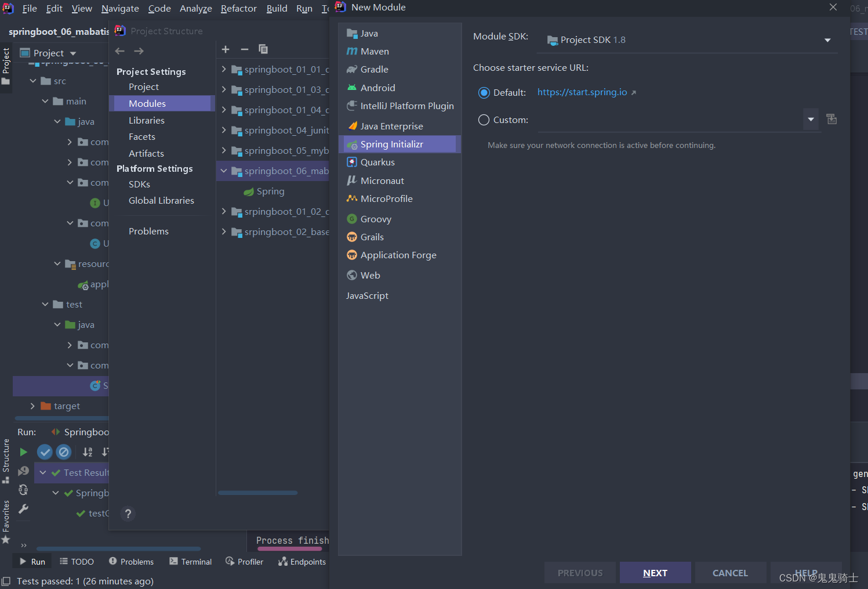
Task: Select Spring Initializr module type
Action: tap(400, 144)
